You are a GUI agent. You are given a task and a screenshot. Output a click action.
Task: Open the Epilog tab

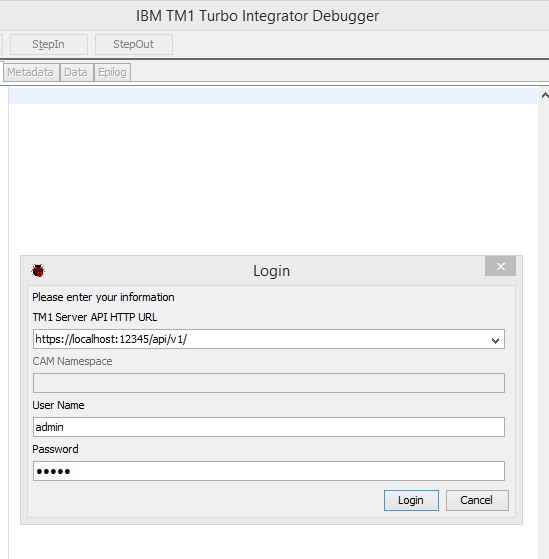112,72
